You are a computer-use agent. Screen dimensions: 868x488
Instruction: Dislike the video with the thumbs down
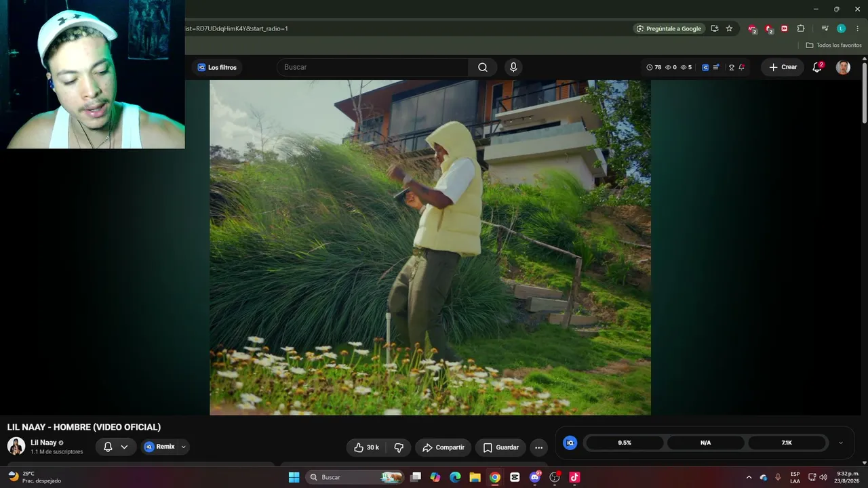click(x=399, y=447)
